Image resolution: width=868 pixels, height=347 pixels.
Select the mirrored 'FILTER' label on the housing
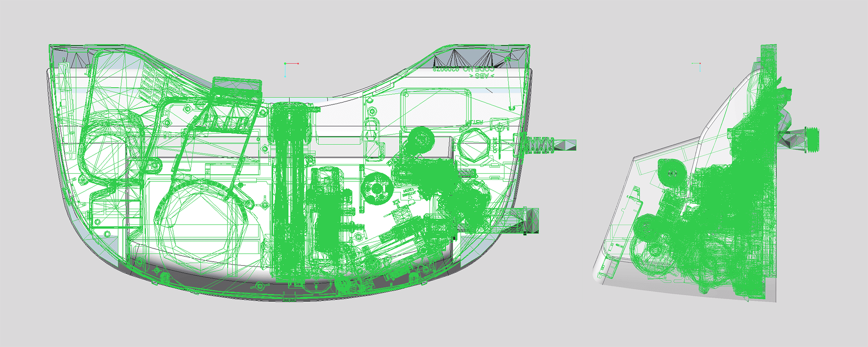pos(474,123)
